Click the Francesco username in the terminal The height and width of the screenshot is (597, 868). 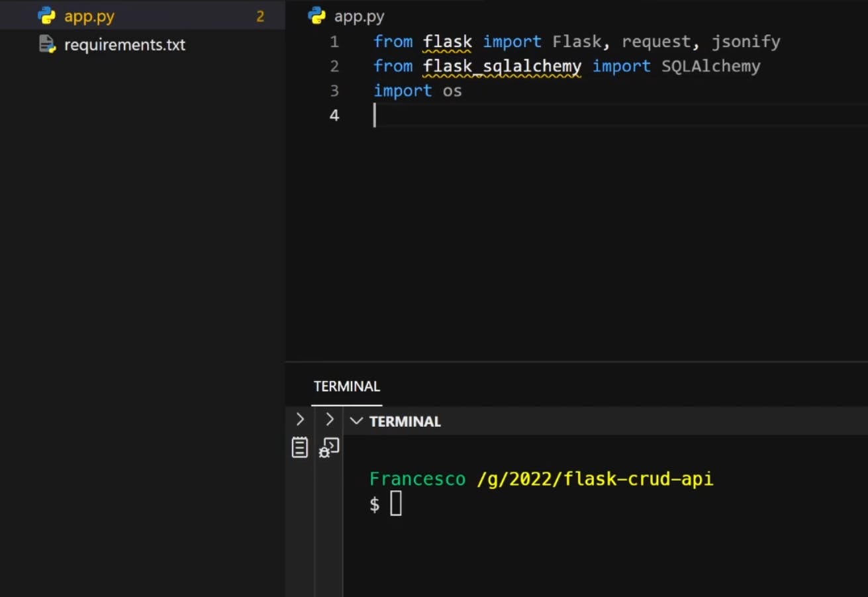point(418,479)
